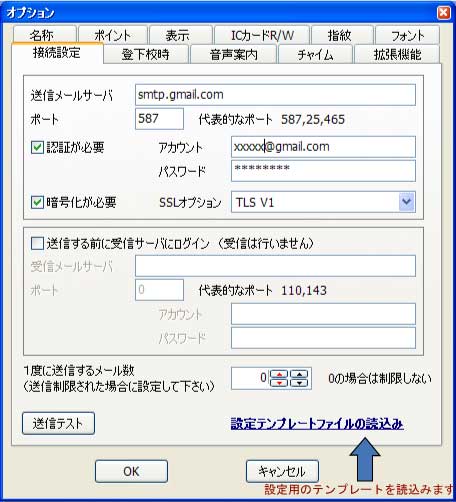The height and width of the screenshot is (502, 456).
Task: Click the 設定テンプレートファイルの読込み link
Action: click(x=317, y=424)
